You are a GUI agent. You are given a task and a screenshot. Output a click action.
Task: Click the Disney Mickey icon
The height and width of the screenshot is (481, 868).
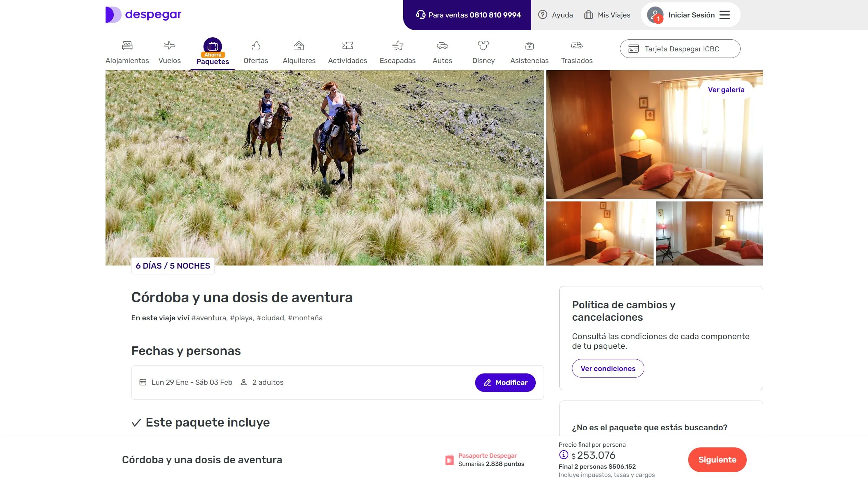483,45
